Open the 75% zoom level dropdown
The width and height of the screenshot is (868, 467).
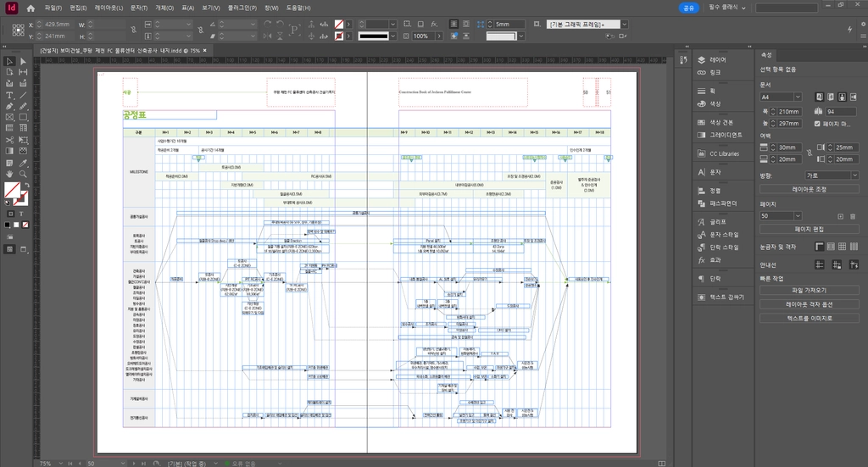(x=60, y=464)
